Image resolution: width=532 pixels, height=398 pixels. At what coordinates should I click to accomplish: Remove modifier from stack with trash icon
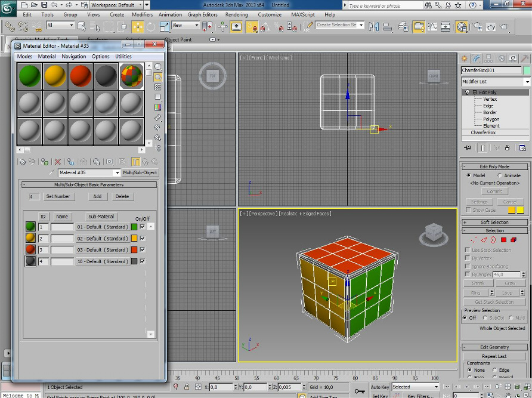click(507, 148)
